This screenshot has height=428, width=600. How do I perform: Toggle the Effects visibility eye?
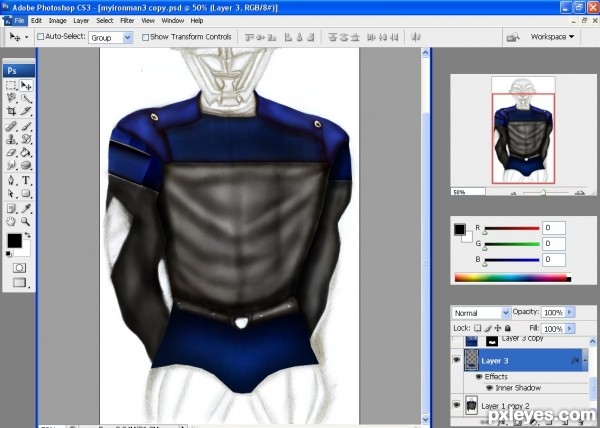point(478,377)
